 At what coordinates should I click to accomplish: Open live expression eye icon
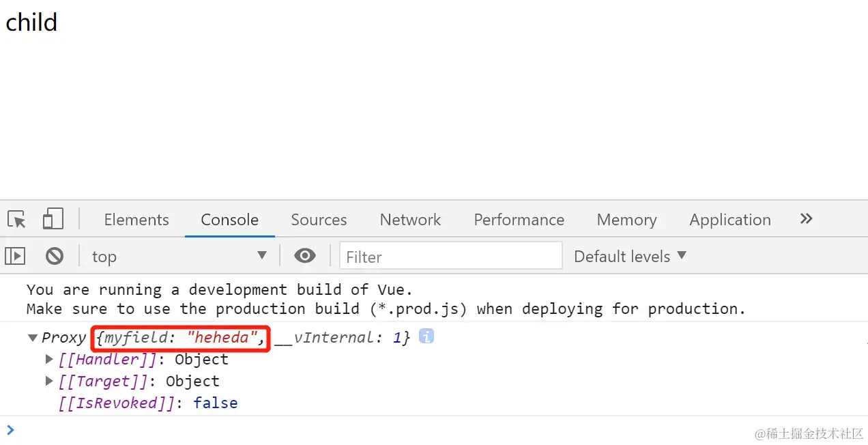click(x=305, y=256)
